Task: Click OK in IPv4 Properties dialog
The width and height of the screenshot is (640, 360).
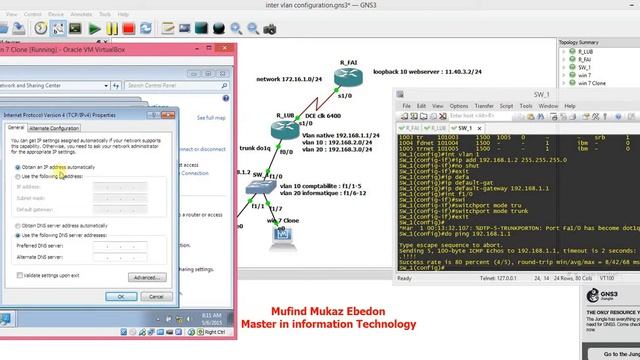Action: click(121, 297)
